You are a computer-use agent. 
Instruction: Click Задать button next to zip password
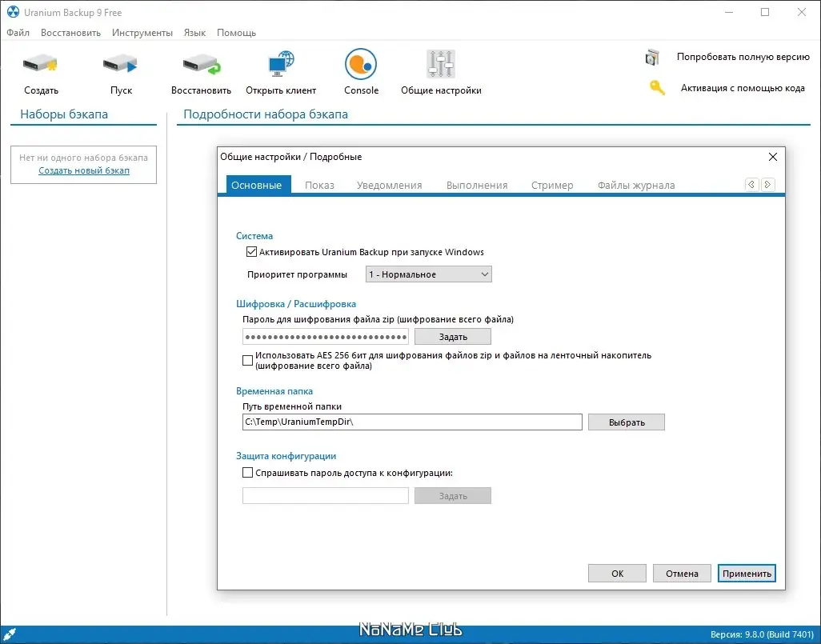click(453, 337)
